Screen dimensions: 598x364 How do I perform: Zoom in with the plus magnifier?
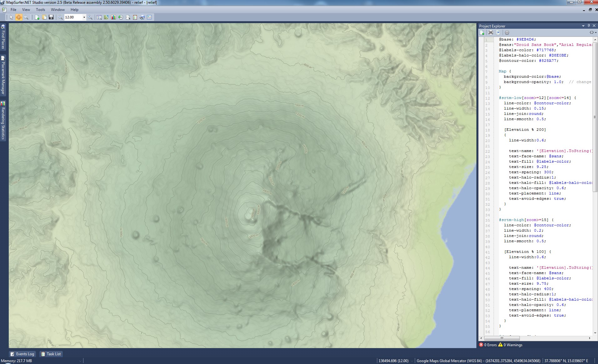click(x=90, y=17)
